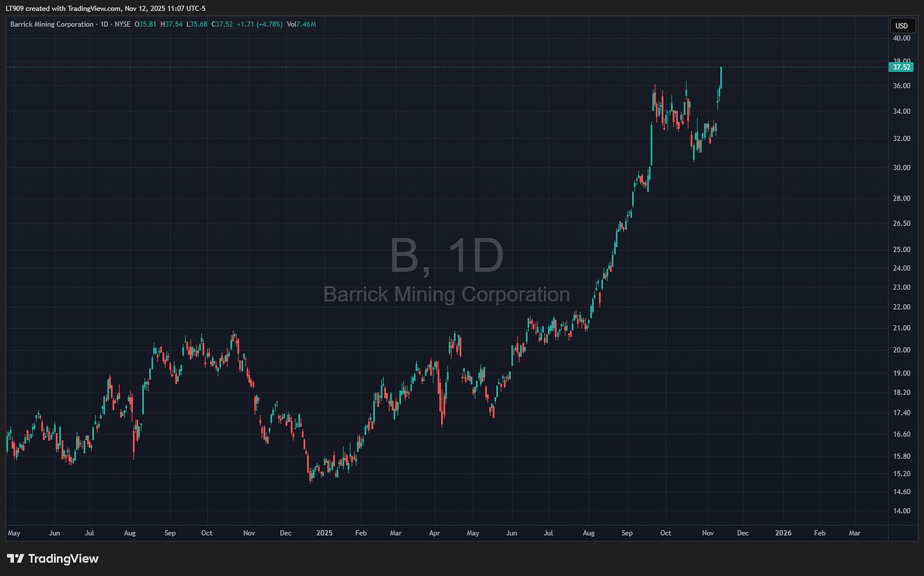Open the USD currency selector
The image size is (924, 576).
(902, 25)
